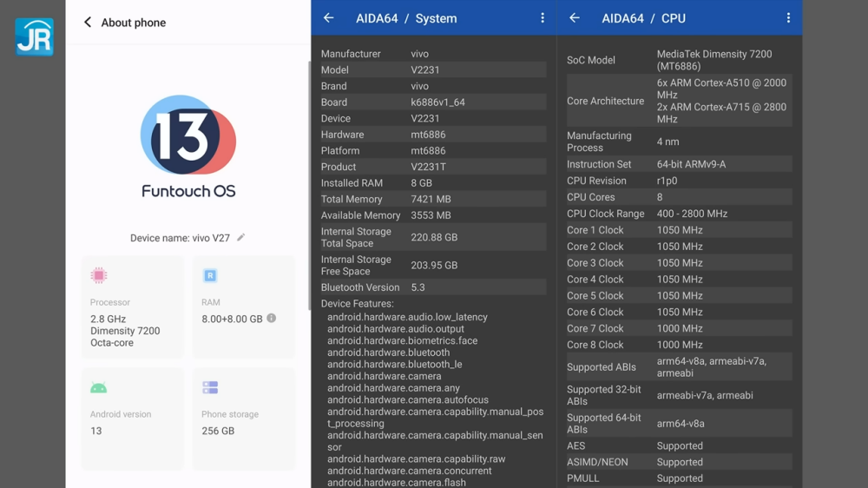Tap the green Android robot icon
868x488 pixels.
pyautogui.click(x=99, y=387)
